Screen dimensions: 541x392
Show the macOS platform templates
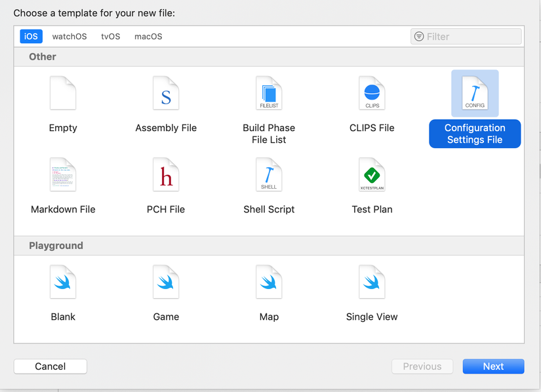coord(148,37)
